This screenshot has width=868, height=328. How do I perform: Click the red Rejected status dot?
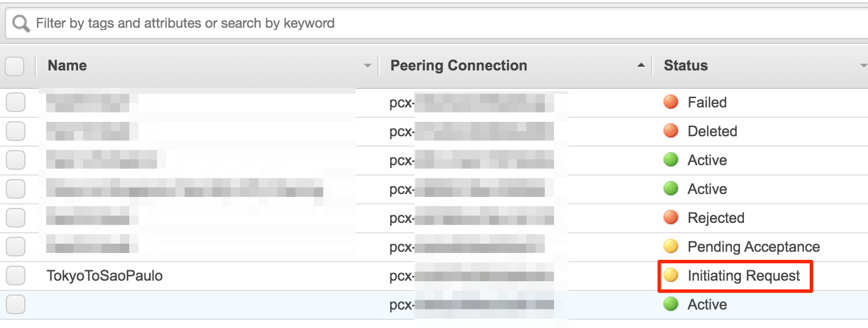(x=671, y=218)
